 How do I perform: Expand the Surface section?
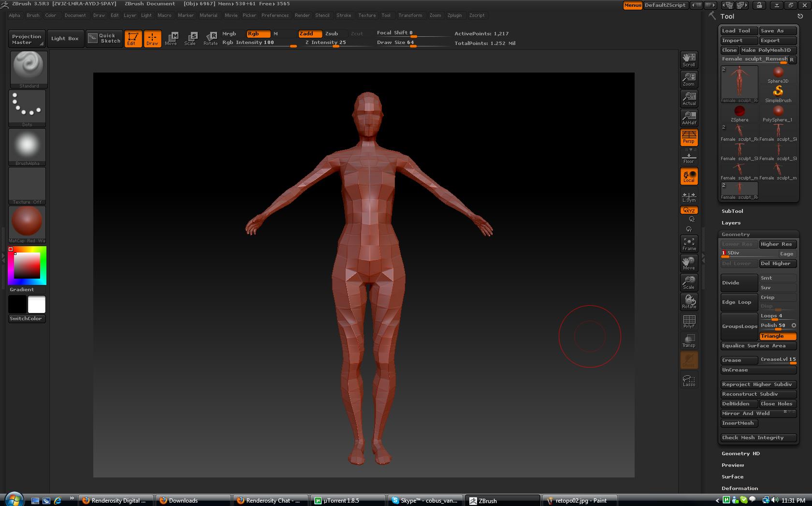pos(732,477)
